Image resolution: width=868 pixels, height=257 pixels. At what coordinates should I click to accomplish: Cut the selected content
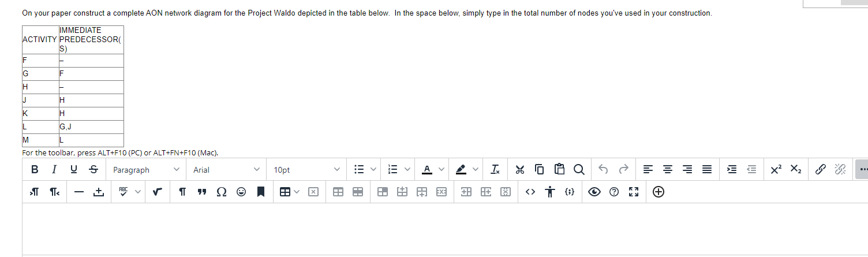click(x=520, y=170)
